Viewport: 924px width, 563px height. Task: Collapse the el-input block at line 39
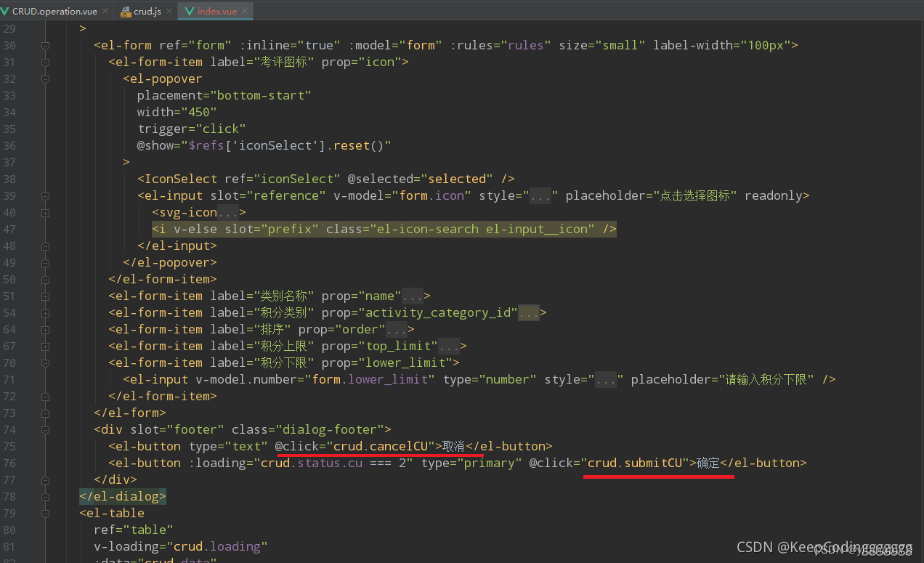[x=45, y=195]
